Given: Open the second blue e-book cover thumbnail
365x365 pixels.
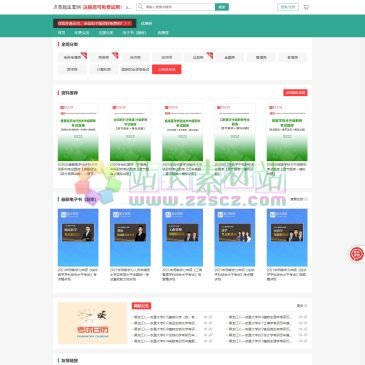Looking at the screenshot, I should [130, 237].
